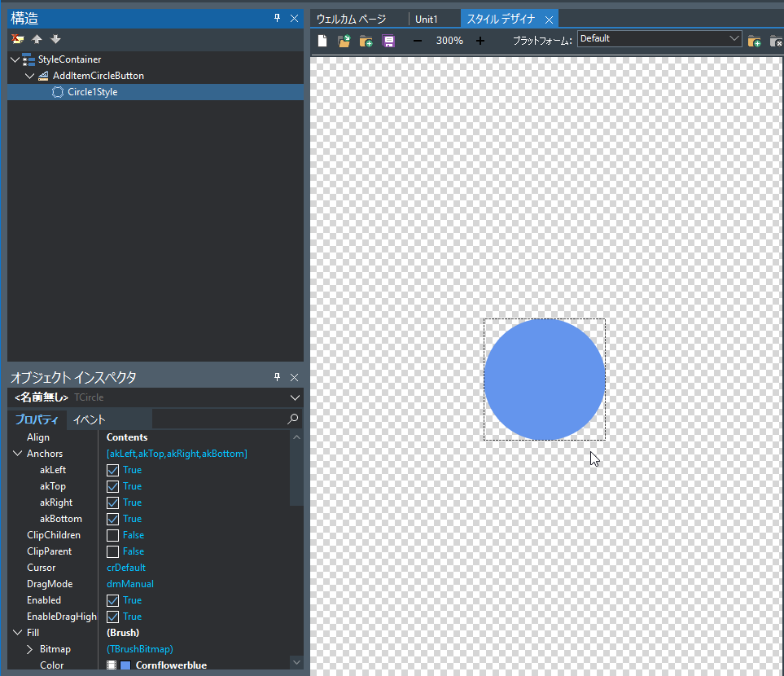The height and width of the screenshot is (676, 784).
Task: Click the add style folder icon beside Open
Action: (x=366, y=41)
